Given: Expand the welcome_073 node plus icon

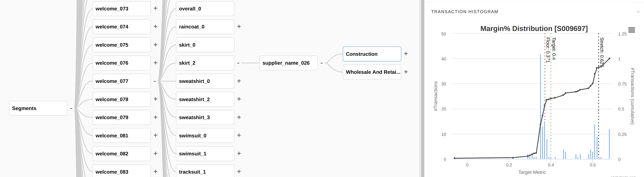Looking at the screenshot, I should pyautogui.click(x=155, y=8).
